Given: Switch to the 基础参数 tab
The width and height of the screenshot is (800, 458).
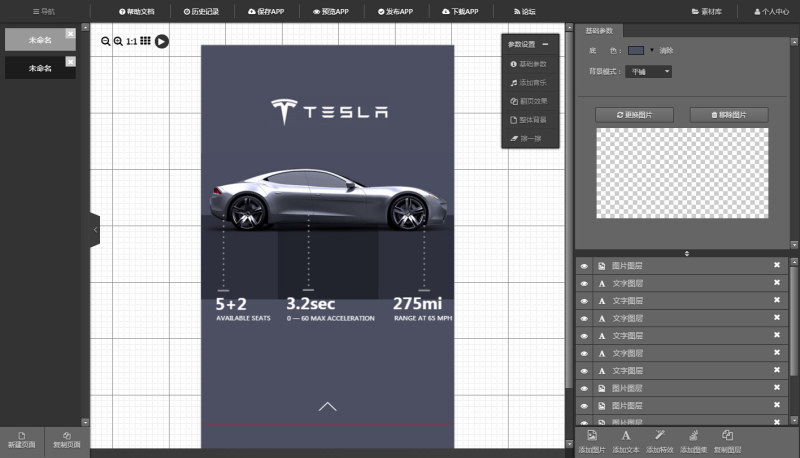Looking at the screenshot, I should 599,31.
